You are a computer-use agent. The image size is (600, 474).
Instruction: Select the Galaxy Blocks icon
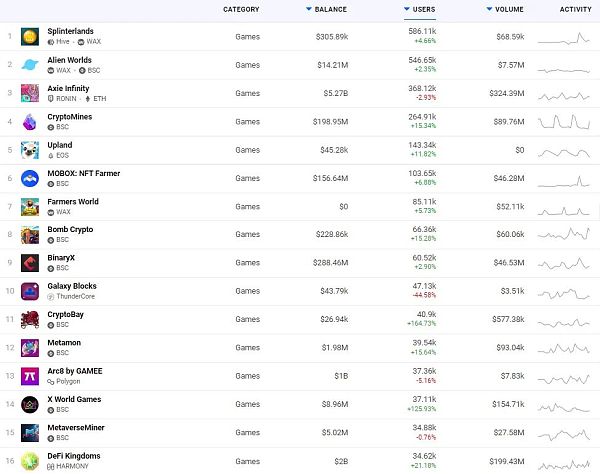click(x=30, y=291)
